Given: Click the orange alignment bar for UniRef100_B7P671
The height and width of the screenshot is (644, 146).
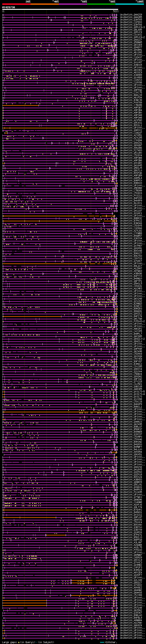Looking at the screenshot, I should click(x=56, y=535).
